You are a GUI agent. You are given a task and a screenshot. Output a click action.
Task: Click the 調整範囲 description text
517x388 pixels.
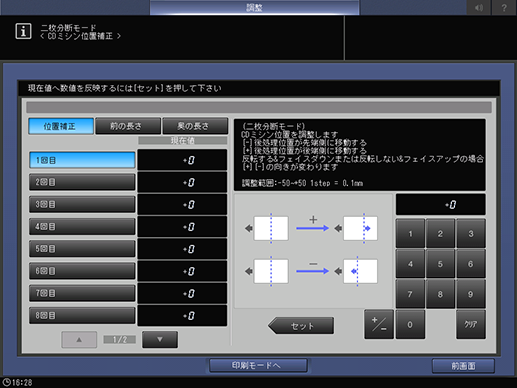(x=302, y=183)
